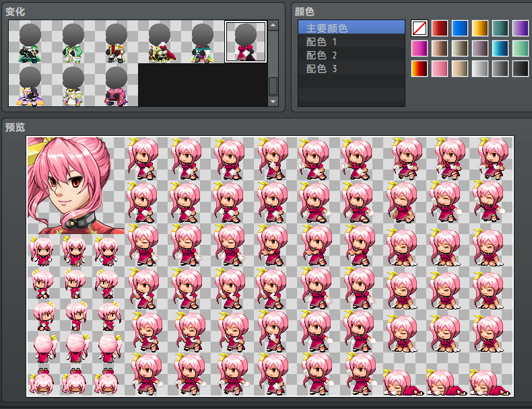Select the gold armor with red cape variation
The height and width of the screenshot is (409, 532).
click(x=160, y=42)
